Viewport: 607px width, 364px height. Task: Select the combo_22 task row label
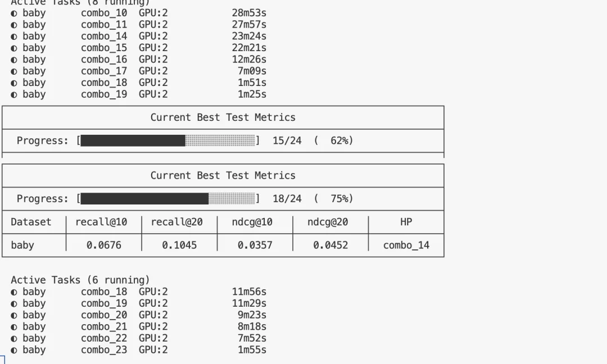coord(104,338)
